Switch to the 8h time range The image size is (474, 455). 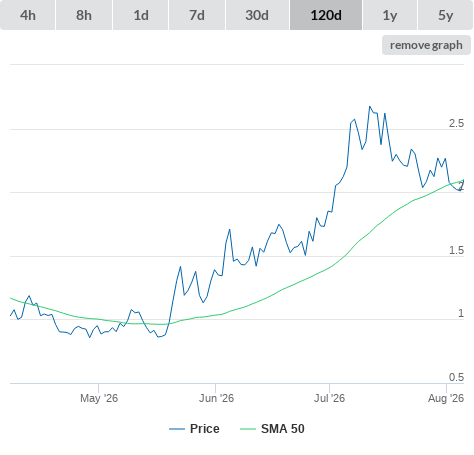pyautogui.click(x=84, y=15)
